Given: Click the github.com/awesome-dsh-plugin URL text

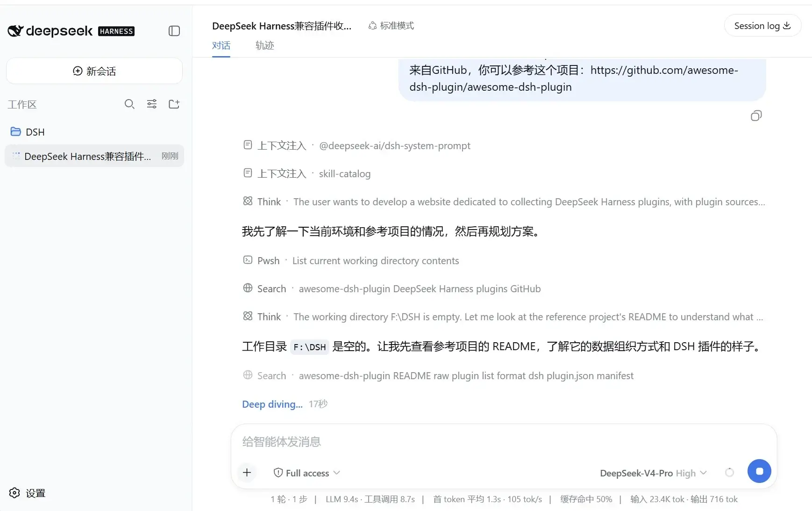Looking at the screenshot, I should point(574,79).
